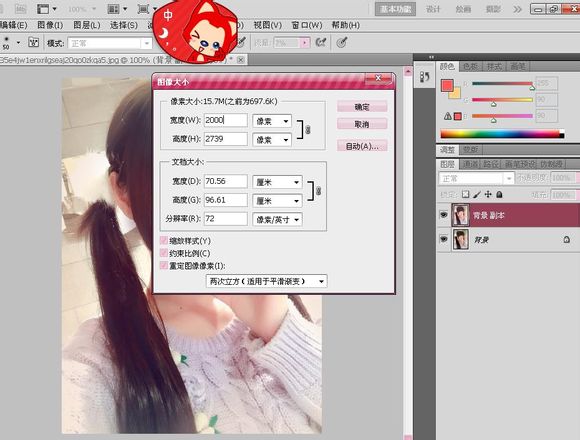Click the lock transparent pixels icon

pyautogui.click(x=466, y=194)
